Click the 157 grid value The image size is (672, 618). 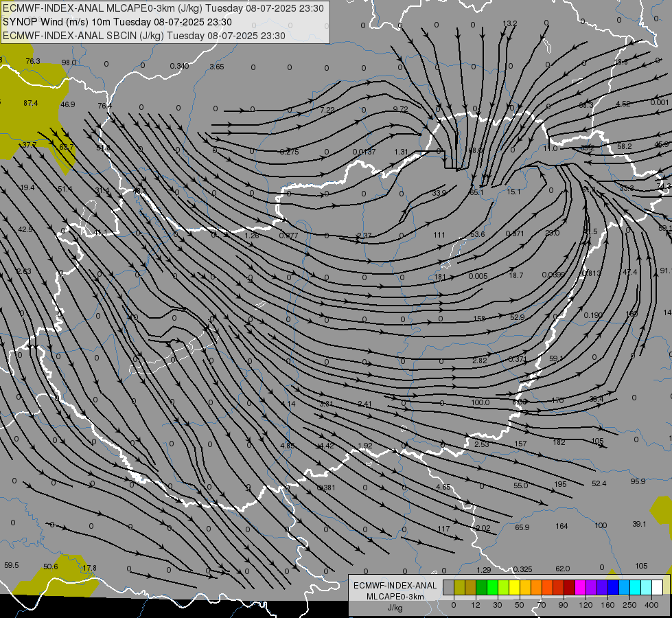click(x=520, y=444)
